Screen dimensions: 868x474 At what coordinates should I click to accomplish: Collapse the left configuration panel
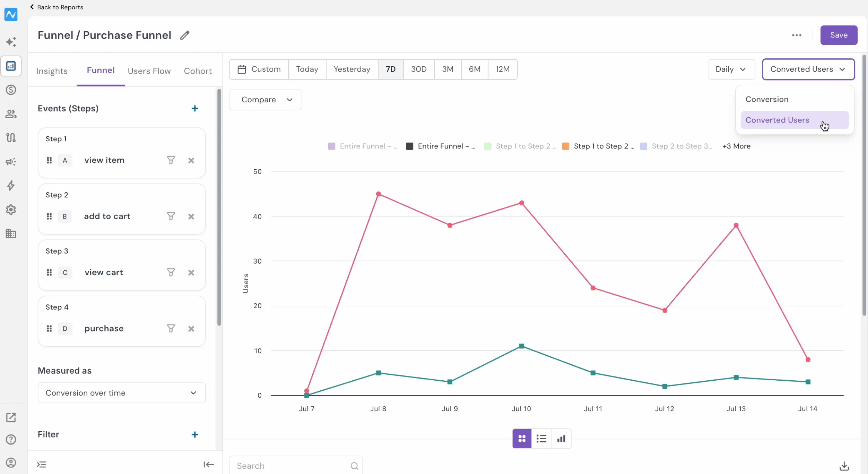click(209, 465)
